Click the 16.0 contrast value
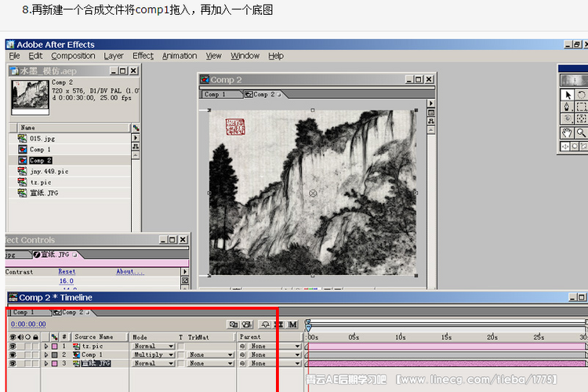Screen dimensions: 588x392 67,281
